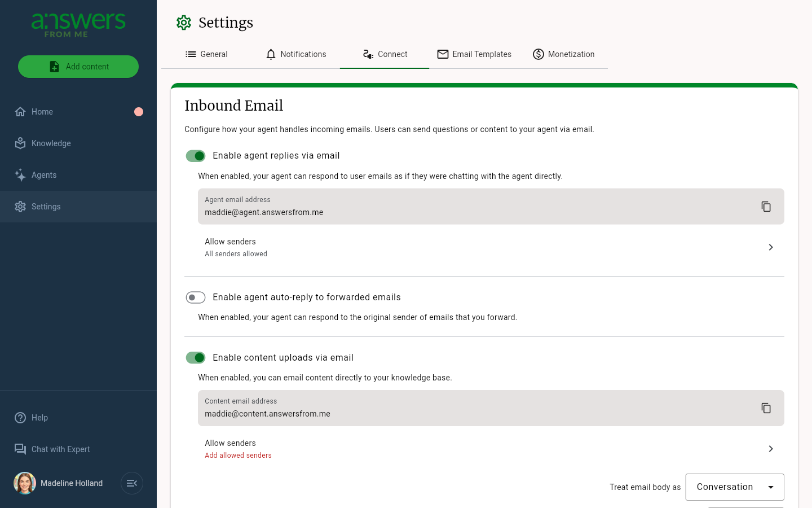
Task: Expand Allow senders with All senders allowed
Action: click(x=491, y=247)
